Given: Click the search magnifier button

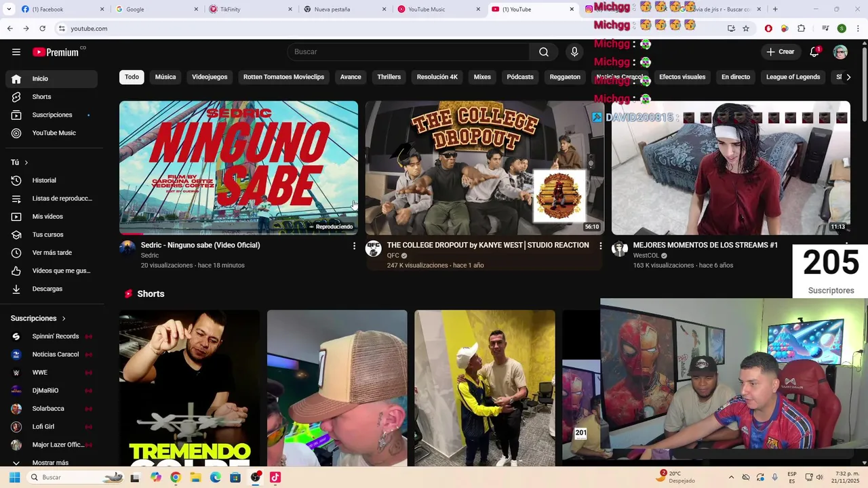Looking at the screenshot, I should (544, 52).
